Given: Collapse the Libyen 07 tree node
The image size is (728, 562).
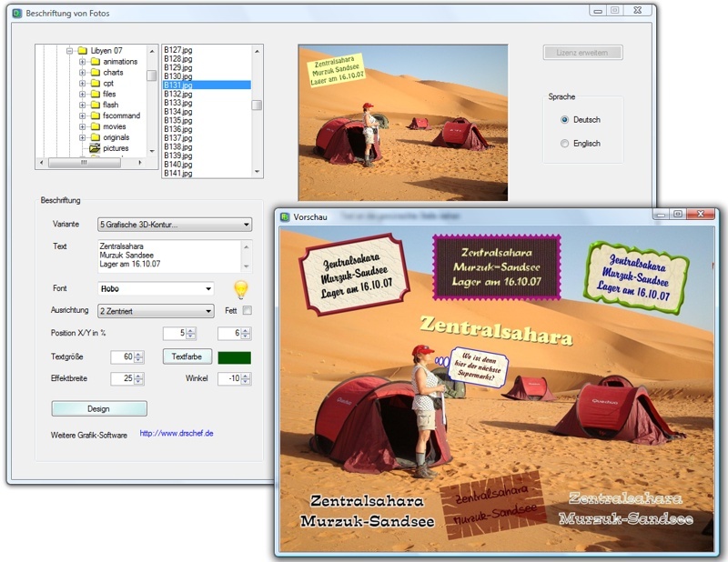Looking at the screenshot, I should [x=69, y=51].
